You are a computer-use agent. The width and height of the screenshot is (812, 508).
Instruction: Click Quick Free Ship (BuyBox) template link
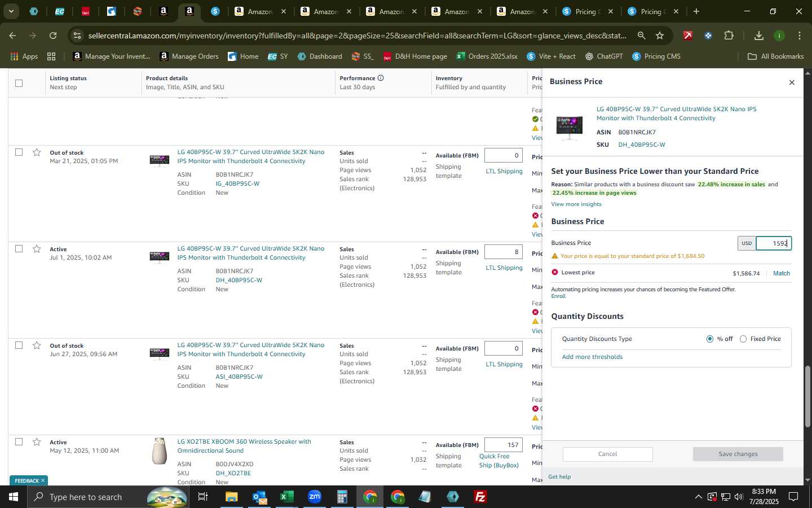point(498,461)
